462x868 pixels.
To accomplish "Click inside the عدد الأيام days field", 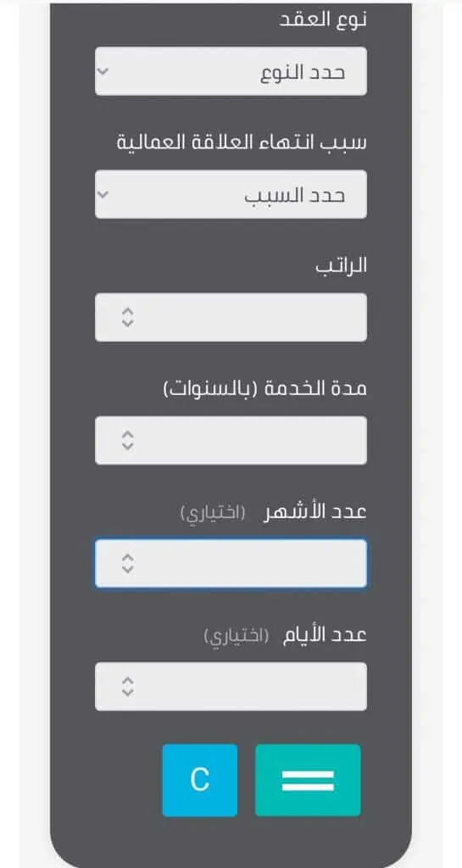I will pos(231,687).
